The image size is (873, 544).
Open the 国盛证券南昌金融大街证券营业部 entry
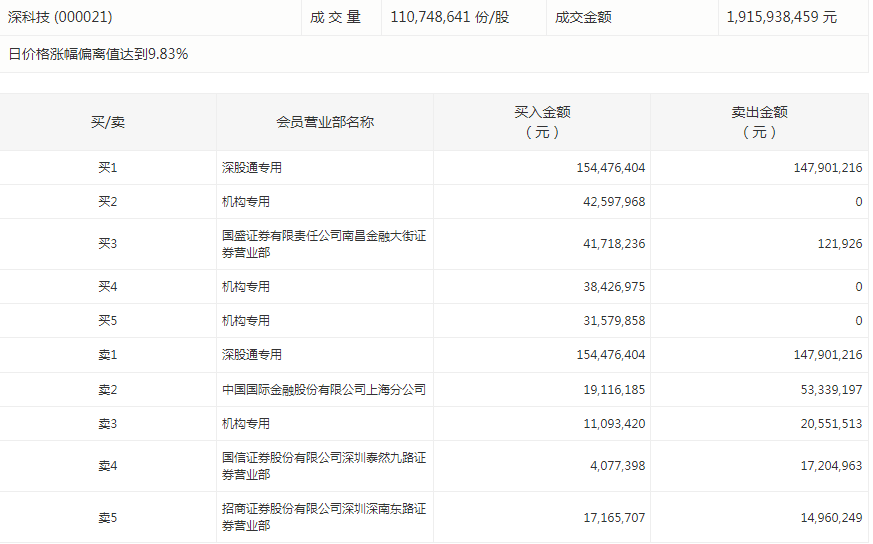(324, 244)
